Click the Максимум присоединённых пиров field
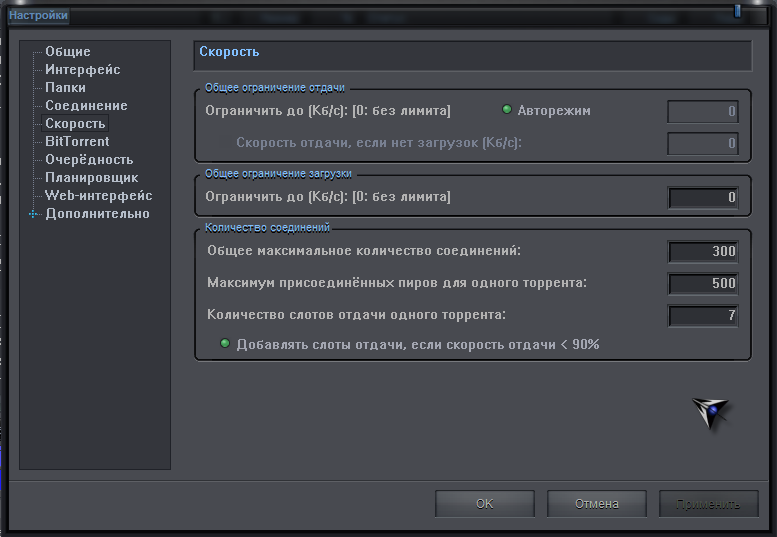Viewport: 777px width, 537px height. pyautogui.click(x=703, y=283)
